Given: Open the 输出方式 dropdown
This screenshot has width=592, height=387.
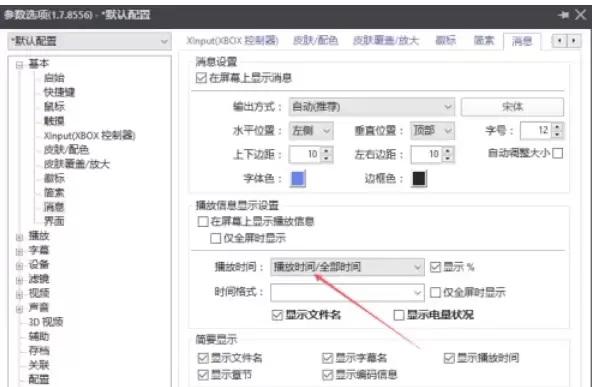Looking at the screenshot, I should pos(372,107).
